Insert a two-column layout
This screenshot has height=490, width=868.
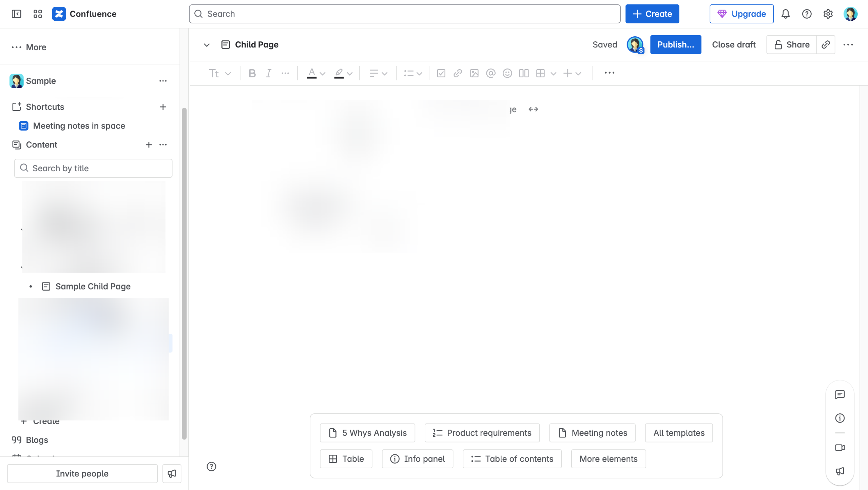(524, 73)
